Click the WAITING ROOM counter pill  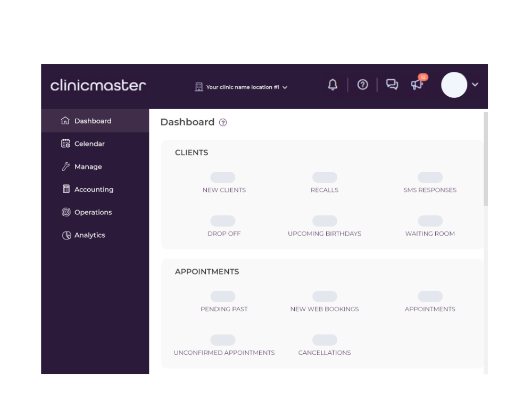pos(430,221)
